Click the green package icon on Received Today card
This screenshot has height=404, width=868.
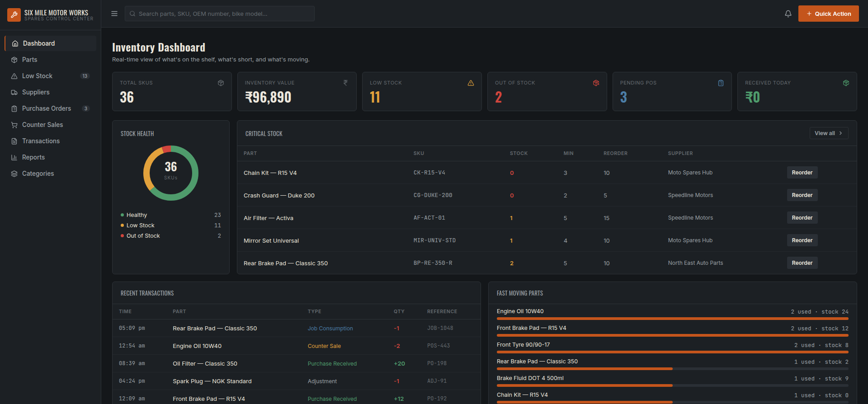pos(846,83)
